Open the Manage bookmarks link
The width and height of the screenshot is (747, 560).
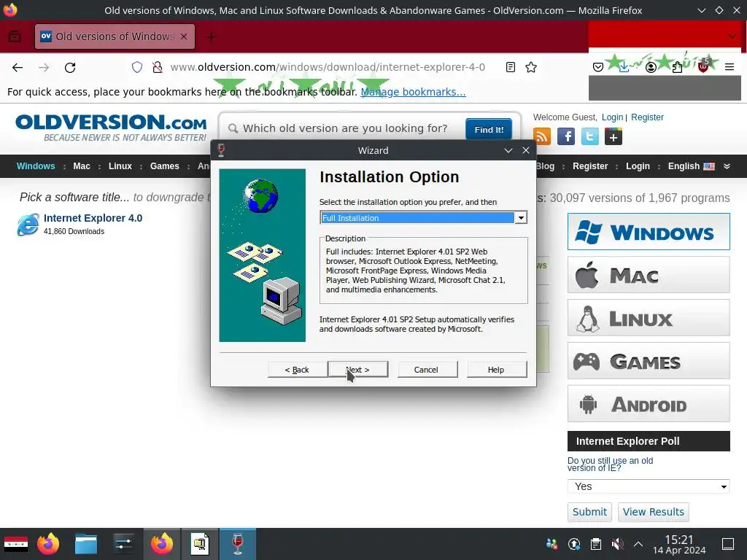click(x=413, y=92)
